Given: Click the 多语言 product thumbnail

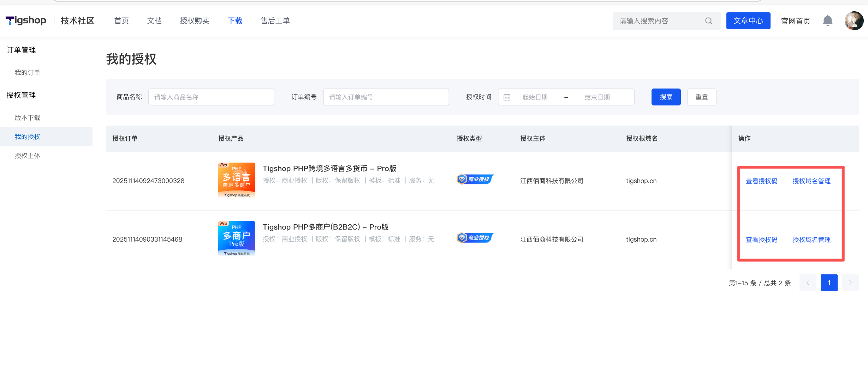Looking at the screenshot, I should (237, 180).
